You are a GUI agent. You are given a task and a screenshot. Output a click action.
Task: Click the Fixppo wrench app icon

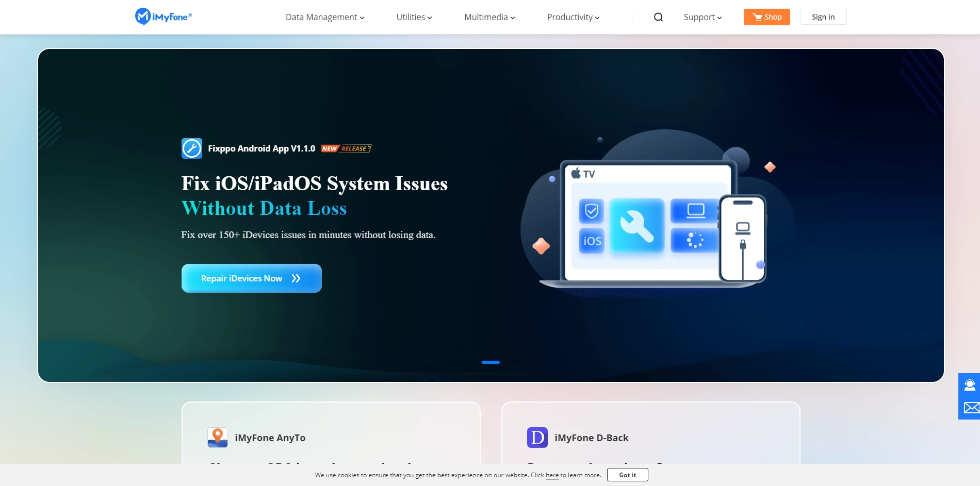[x=192, y=148]
